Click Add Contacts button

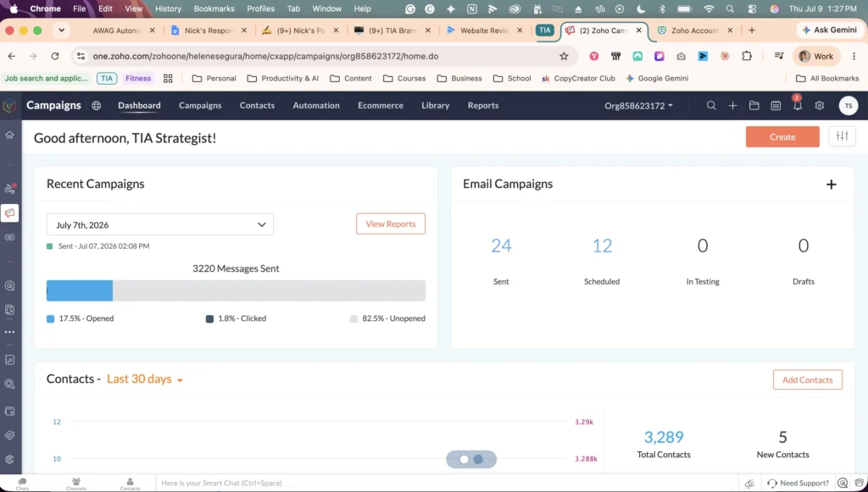807,379
